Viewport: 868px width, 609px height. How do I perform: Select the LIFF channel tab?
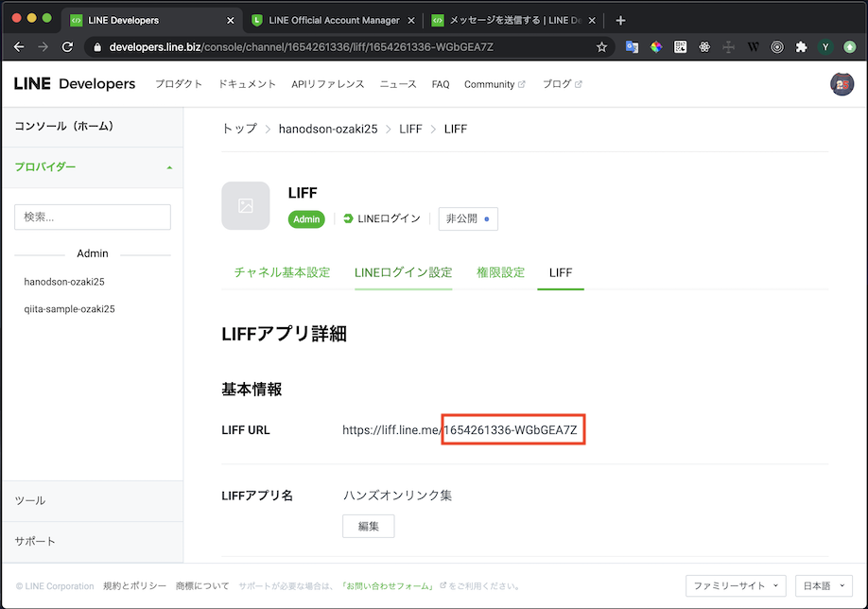point(561,272)
